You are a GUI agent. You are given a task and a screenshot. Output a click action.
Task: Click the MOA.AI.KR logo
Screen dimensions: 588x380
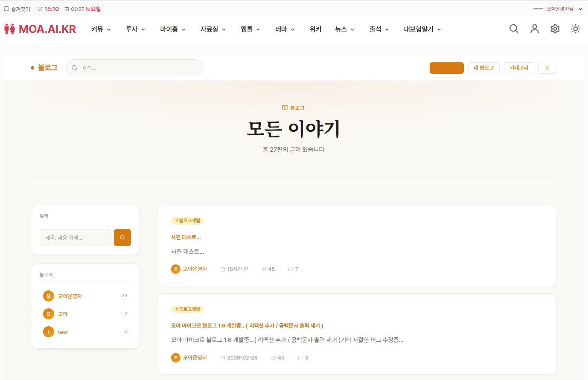click(40, 29)
